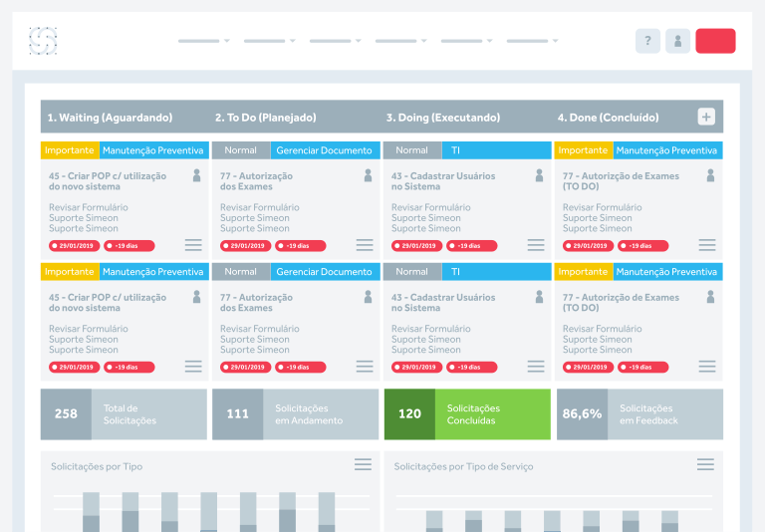Expand the first navigation dropdown in top bar
Image resolution: width=765 pixels, height=532 pixels.
204,41
